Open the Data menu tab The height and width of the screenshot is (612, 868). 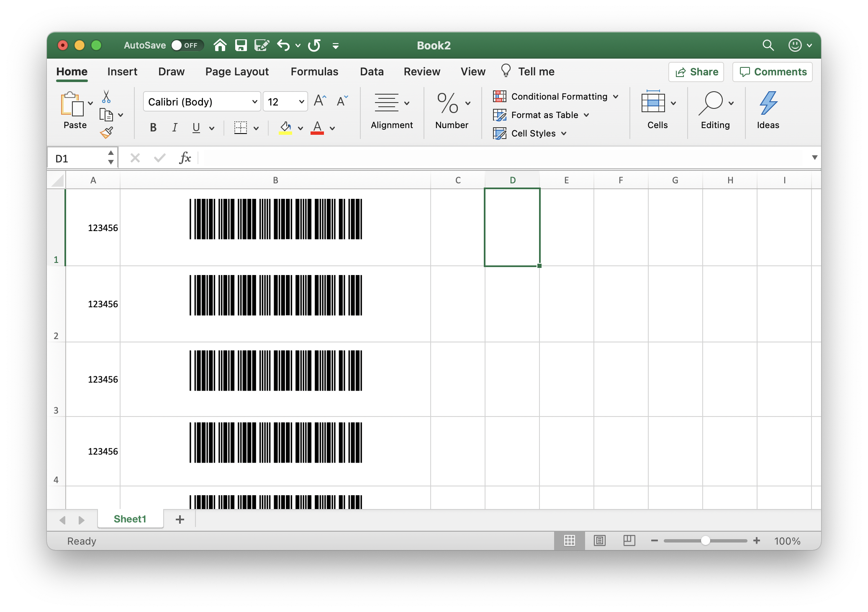tap(372, 72)
